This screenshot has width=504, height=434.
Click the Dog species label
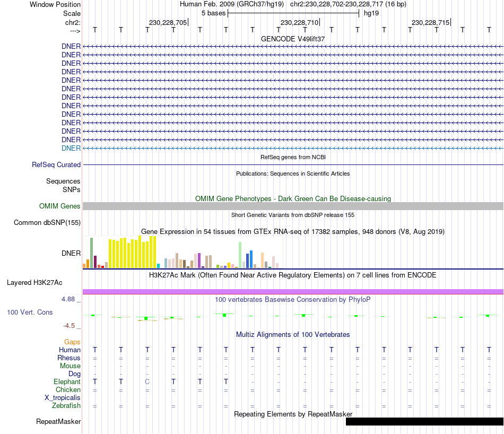(x=75, y=374)
